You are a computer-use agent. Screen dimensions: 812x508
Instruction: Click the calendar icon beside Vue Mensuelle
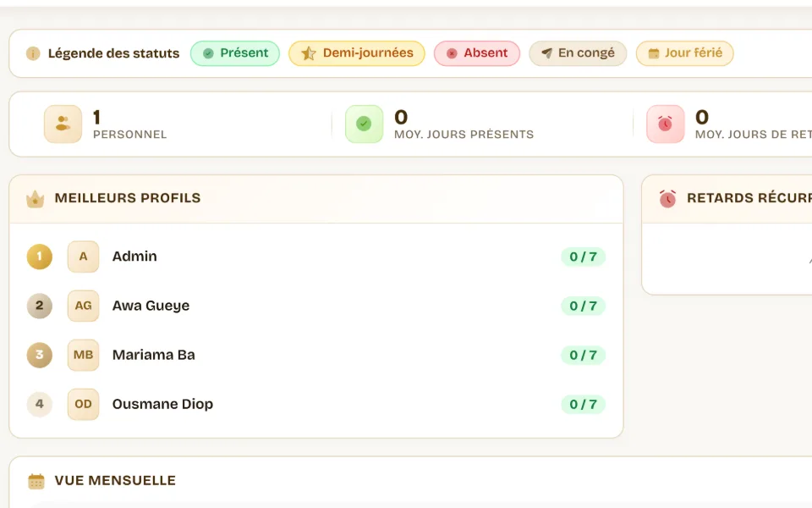pos(36,481)
